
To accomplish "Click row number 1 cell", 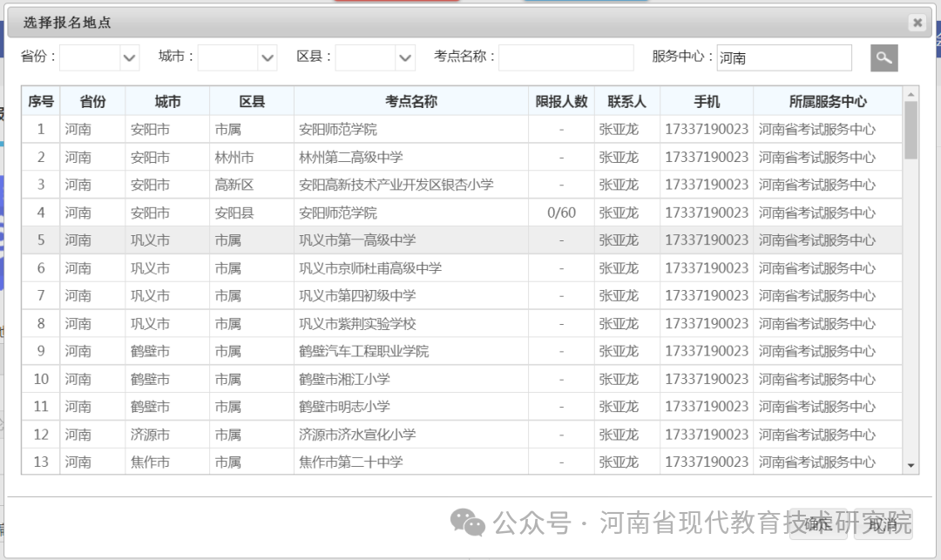I will (x=41, y=129).
